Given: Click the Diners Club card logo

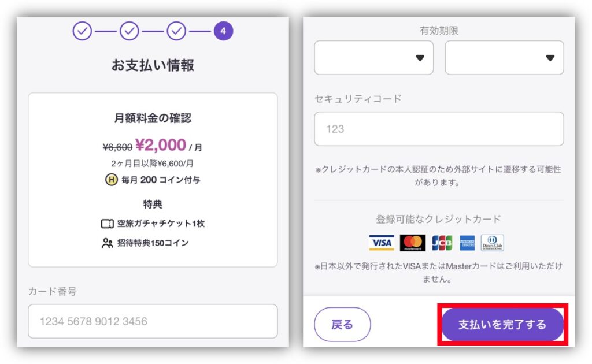Looking at the screenshot, I should click(493, 243).
